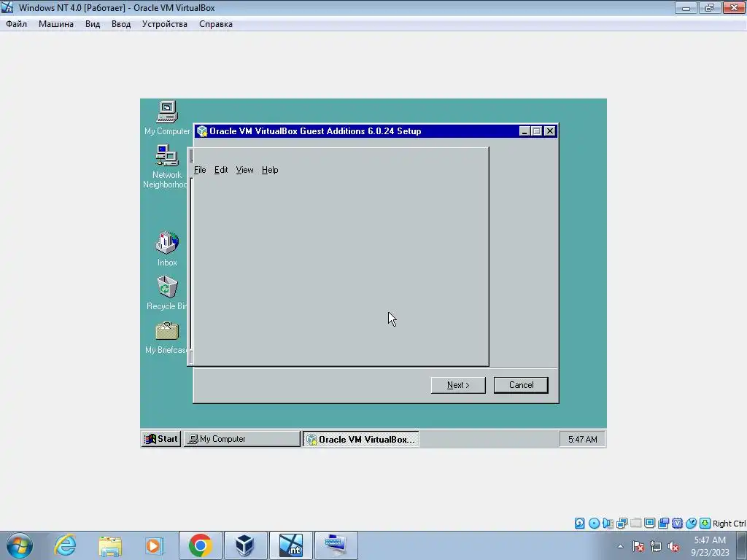Open the Справка menu
The image size is (747, 560).
(x=215, y=24)
